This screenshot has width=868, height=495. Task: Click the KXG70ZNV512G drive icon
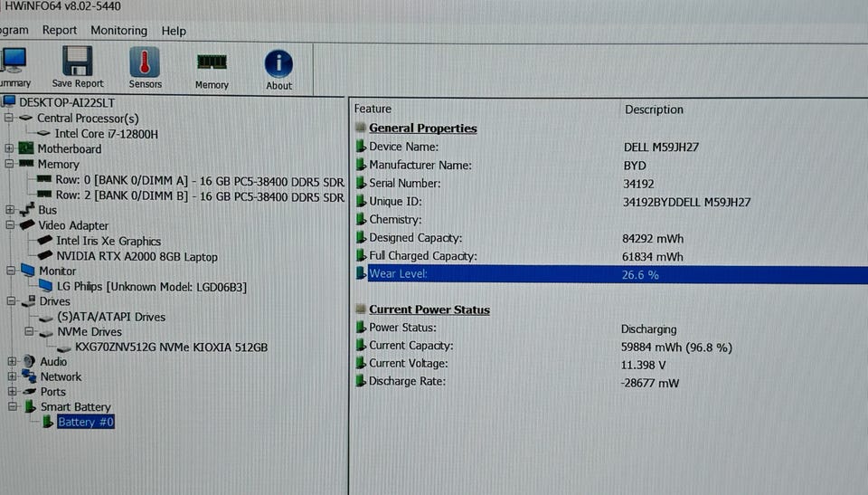tap(64, 348)
